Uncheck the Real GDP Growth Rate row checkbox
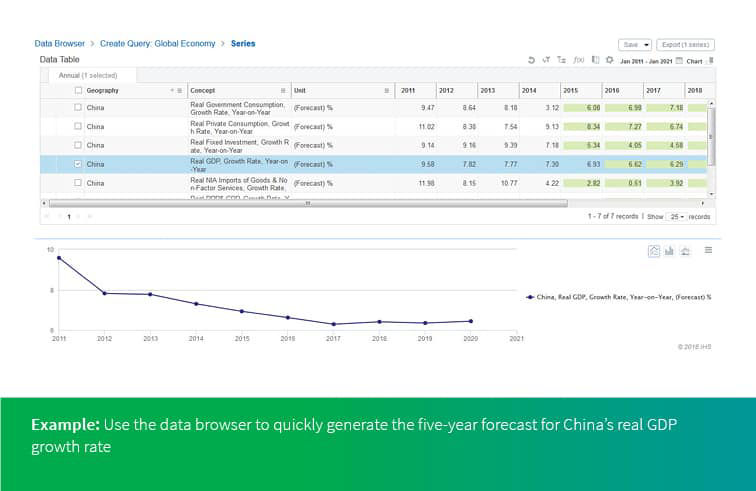The image size is (756, 491). (78, 164)
